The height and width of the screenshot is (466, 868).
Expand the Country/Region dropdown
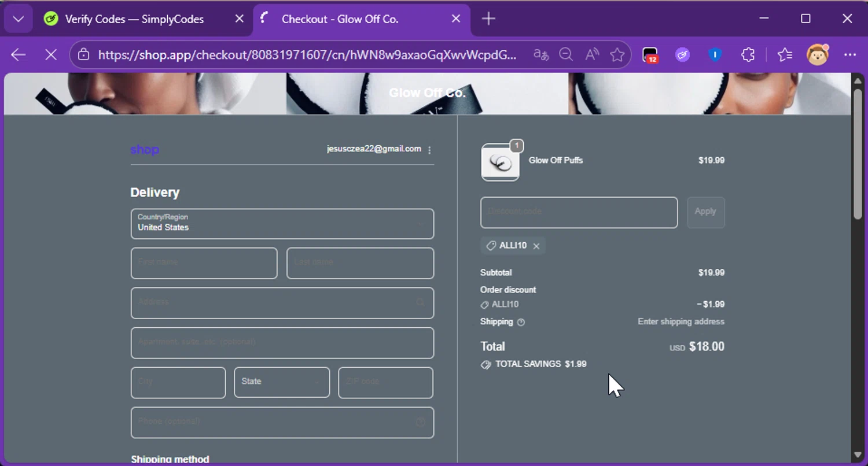(282, 224)
